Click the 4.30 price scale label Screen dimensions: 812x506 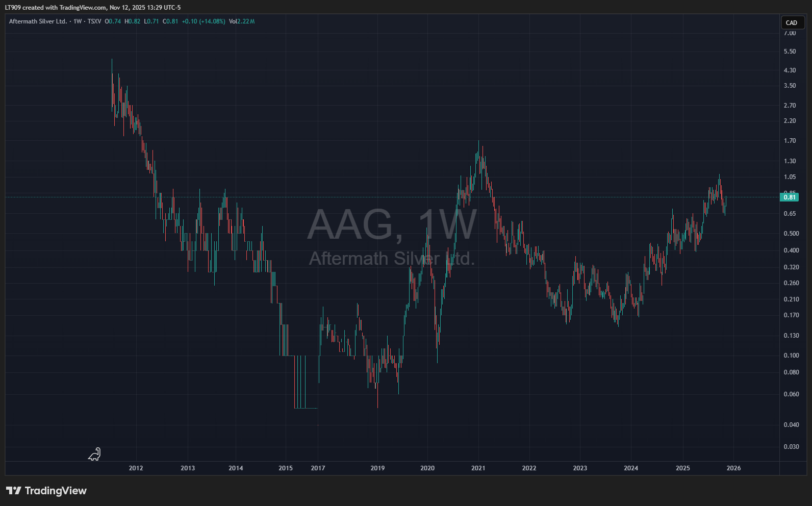point(790,70)
